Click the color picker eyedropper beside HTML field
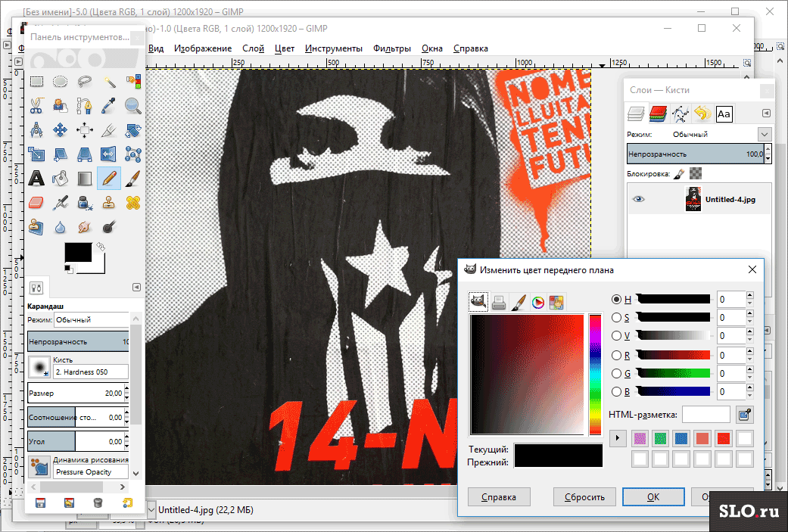This screenshot has width=788, height=532. [745, 414]
